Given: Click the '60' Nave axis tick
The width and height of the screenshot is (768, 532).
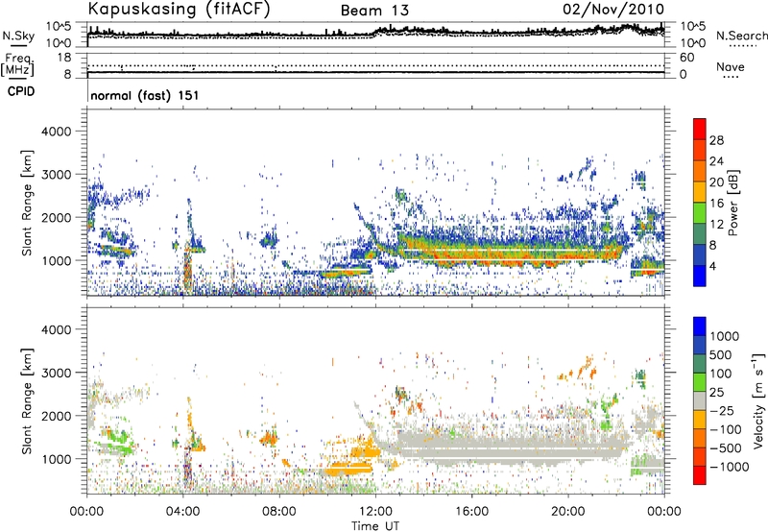Looking at the screenshot, I should tap(687, 58).
